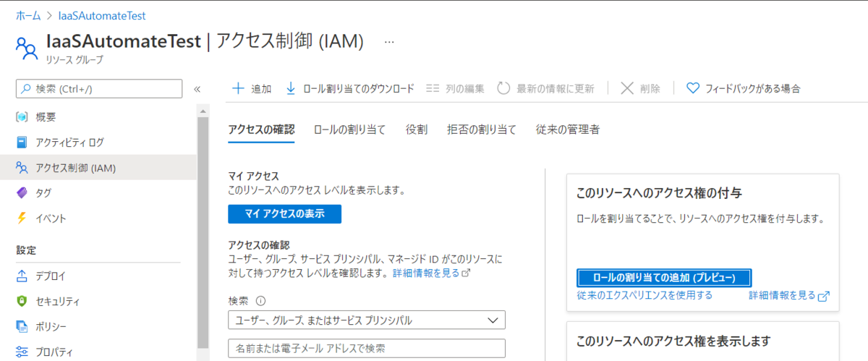Screen dimensions: 868x361
Task: Click the 概要 overview icon in sidebar
Action: (22, 117)
